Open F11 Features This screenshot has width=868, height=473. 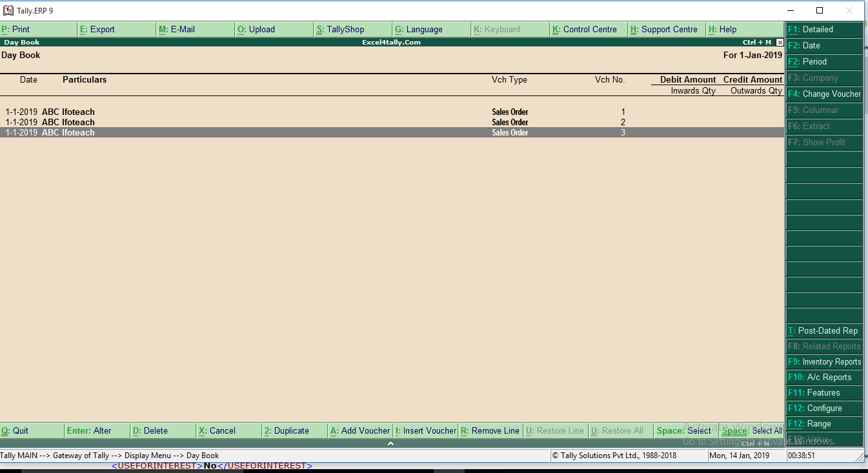[x=824, y=393]
